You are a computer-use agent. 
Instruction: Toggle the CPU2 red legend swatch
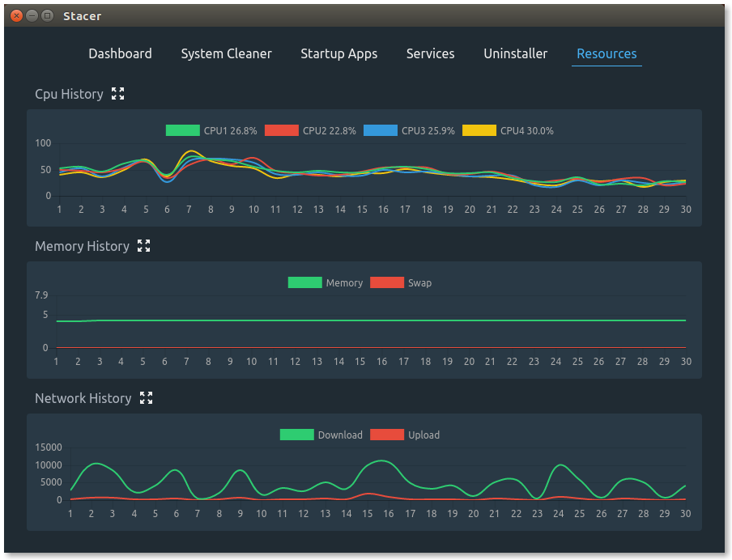point(282,130)
